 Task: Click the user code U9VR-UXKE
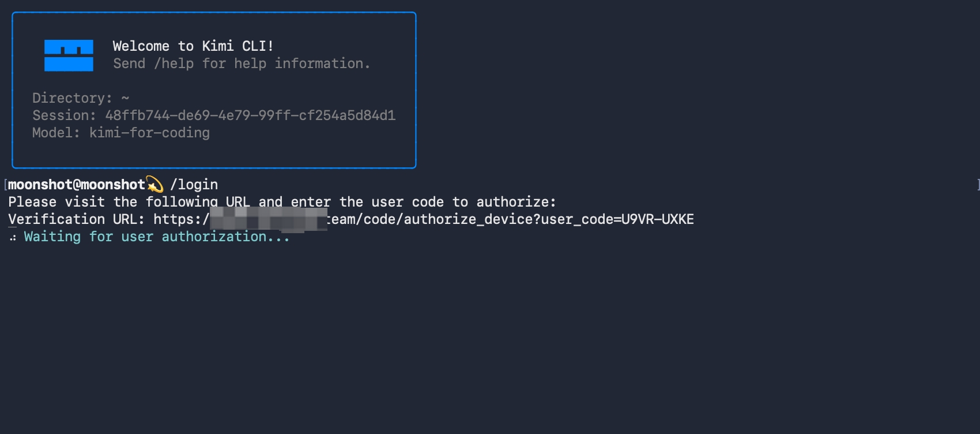pos(657,219)
